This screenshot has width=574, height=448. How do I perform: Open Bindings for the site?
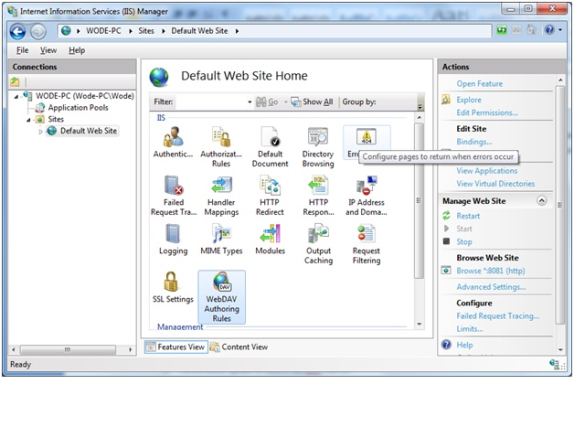(474, 142)
